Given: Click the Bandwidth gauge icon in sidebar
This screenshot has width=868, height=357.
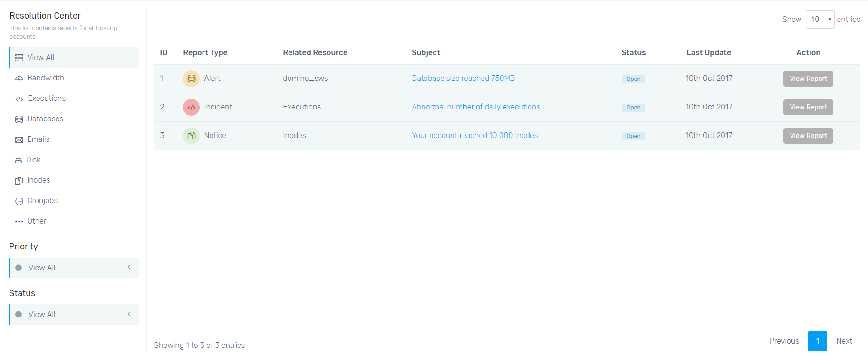Looking at the screenshot, I should coord(19,79).
